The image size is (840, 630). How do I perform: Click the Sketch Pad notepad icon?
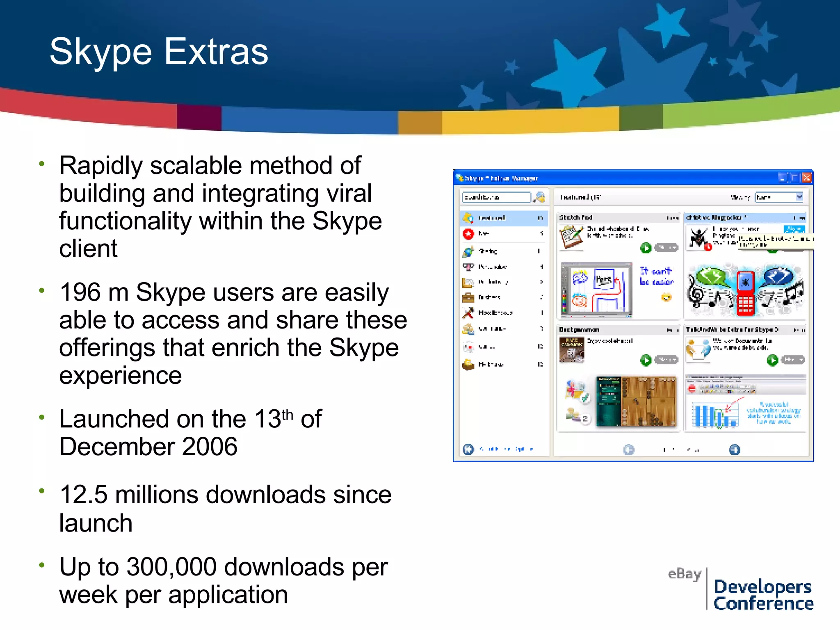[571, 237]
